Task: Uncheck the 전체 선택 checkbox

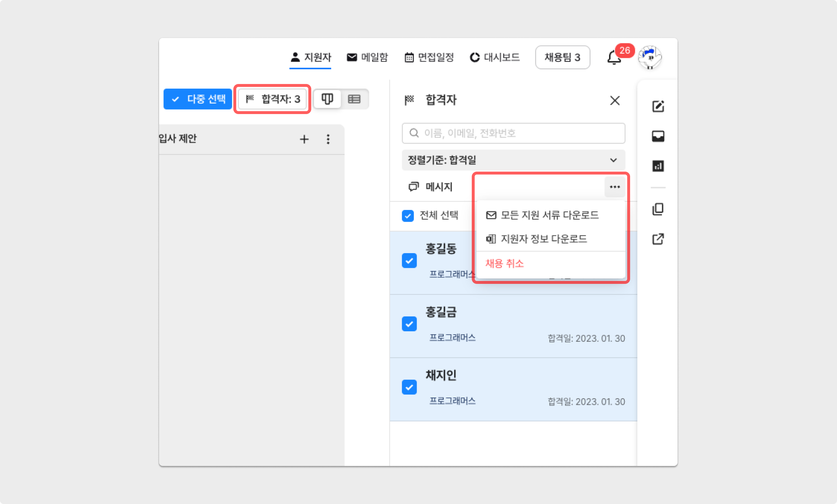Action: (408, 216)
